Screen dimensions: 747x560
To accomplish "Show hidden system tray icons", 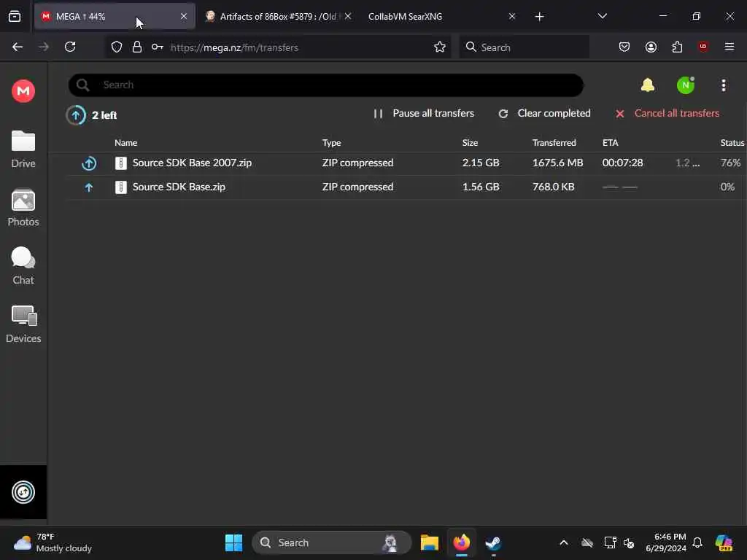I will 564,542.
